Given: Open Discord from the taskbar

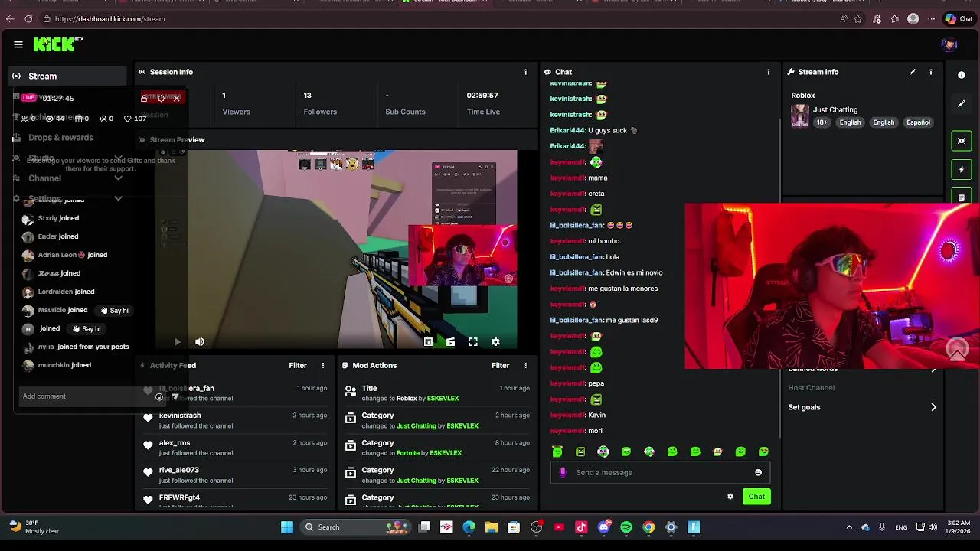Looking at the screenshot, I should [x=604, y=527].
